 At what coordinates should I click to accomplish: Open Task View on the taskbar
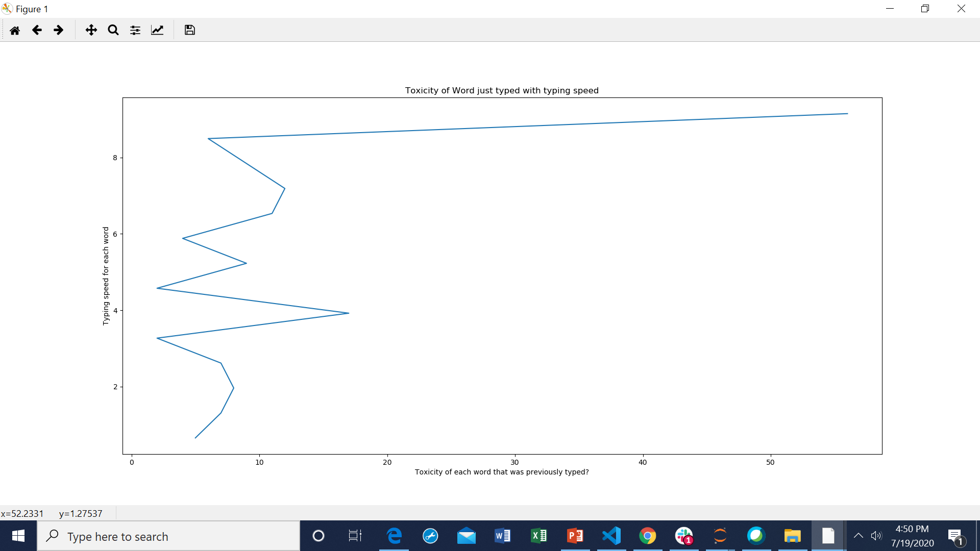(x=355, y=536)
